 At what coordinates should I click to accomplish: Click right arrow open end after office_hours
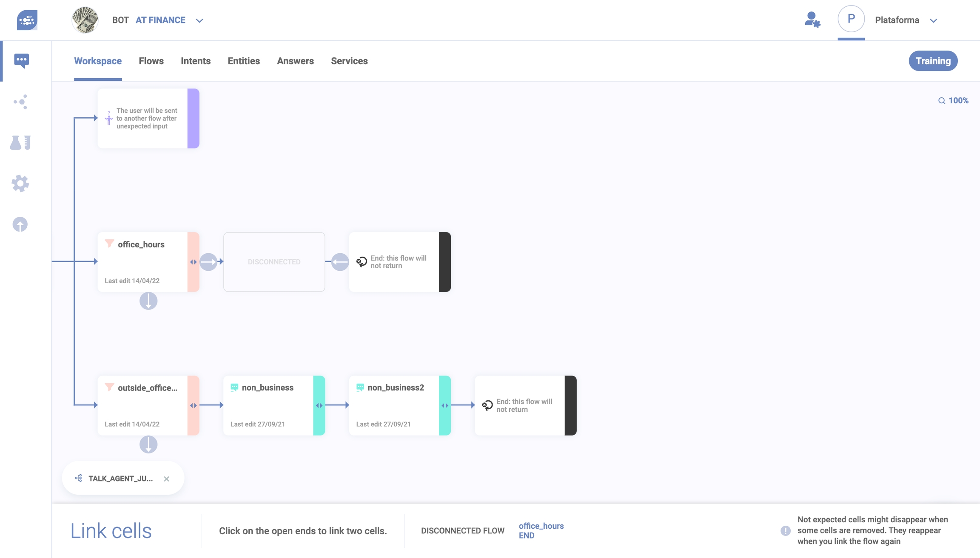pos(208,262)
